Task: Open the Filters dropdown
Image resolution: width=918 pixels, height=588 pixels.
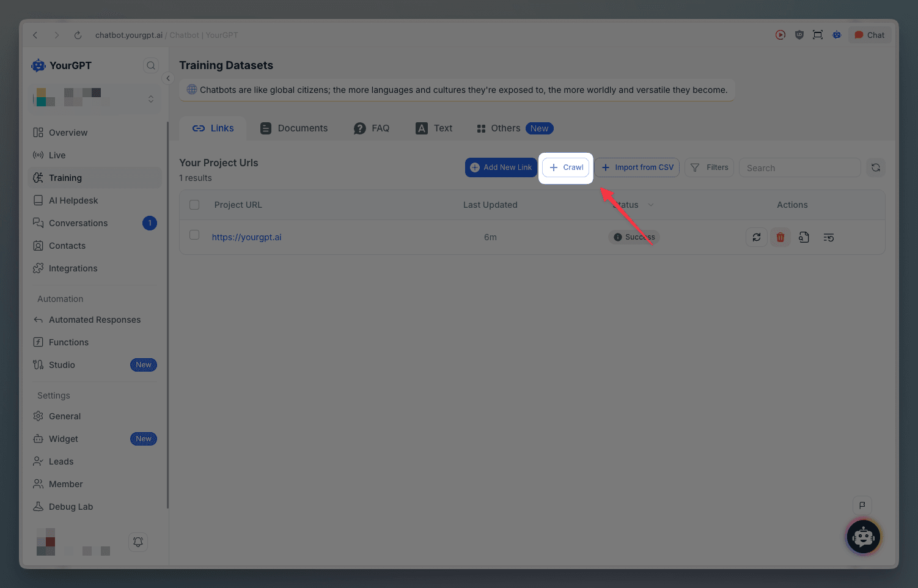Action: (709, 167)
